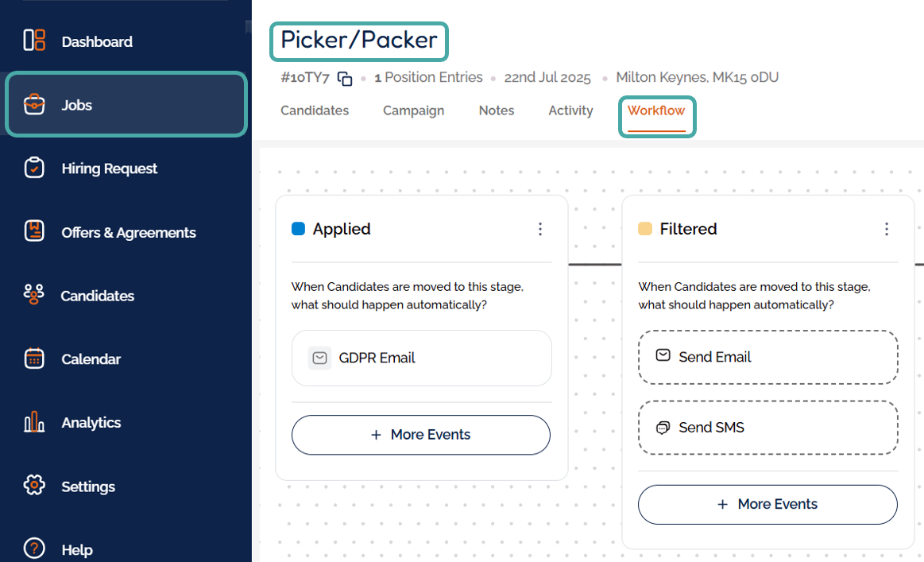This screenshot has height=562, width=924.
Task: Open the Settings gear icon
Action: tap(34, 486)
